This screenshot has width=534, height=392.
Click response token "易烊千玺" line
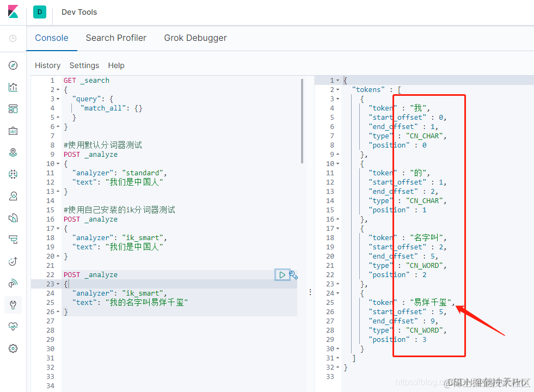coord(412,302)
